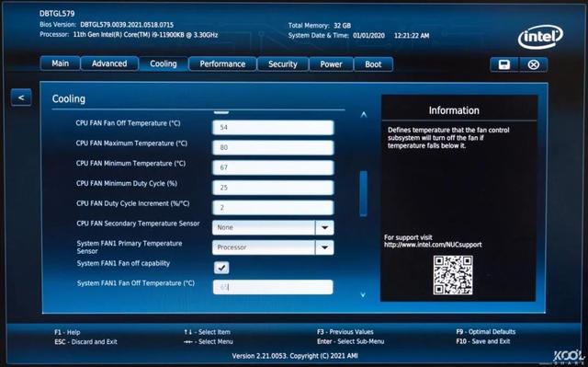
Task: Click CPU FAN Fan Off Temperature field
Action: tap(273, 128)
